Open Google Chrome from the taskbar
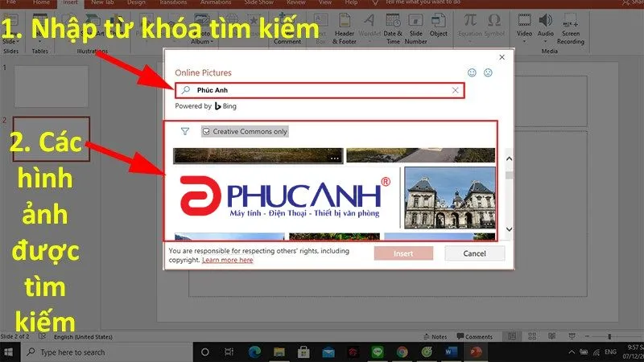 [402, 352]
